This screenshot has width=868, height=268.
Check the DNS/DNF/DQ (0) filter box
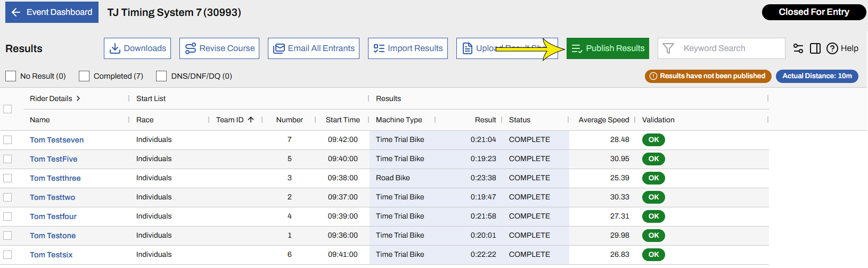click(161, 76)
